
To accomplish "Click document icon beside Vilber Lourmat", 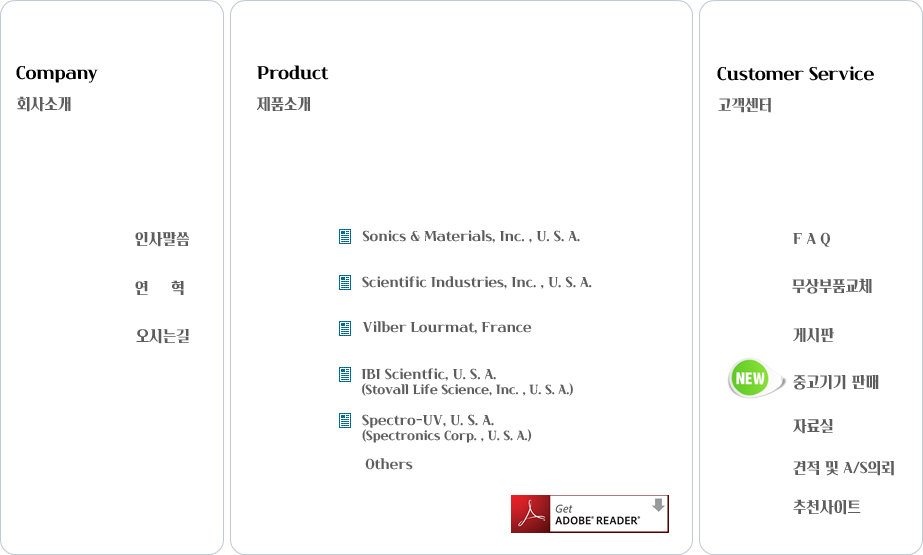I will (345, 328).
